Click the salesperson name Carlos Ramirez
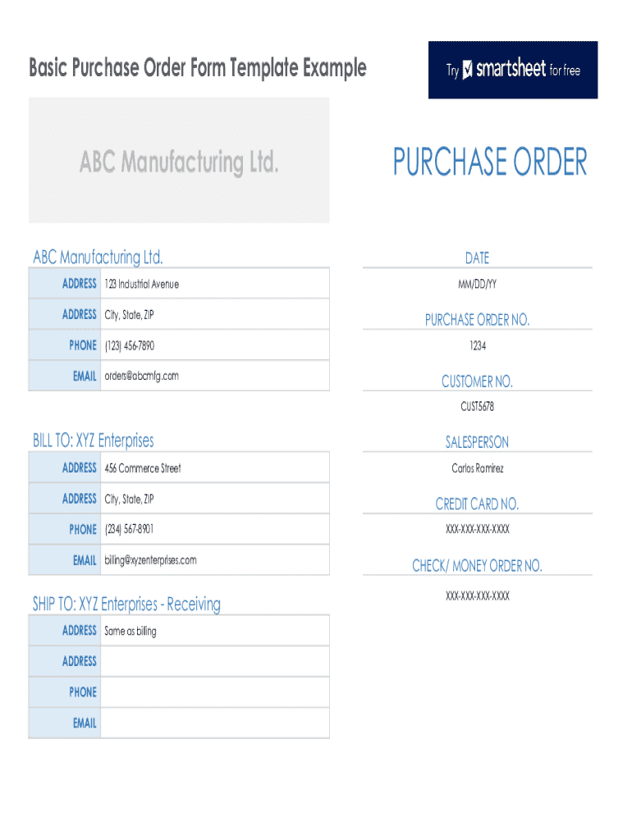The width and height of the screenshot is (632, 840). click(x=477, y=468)
